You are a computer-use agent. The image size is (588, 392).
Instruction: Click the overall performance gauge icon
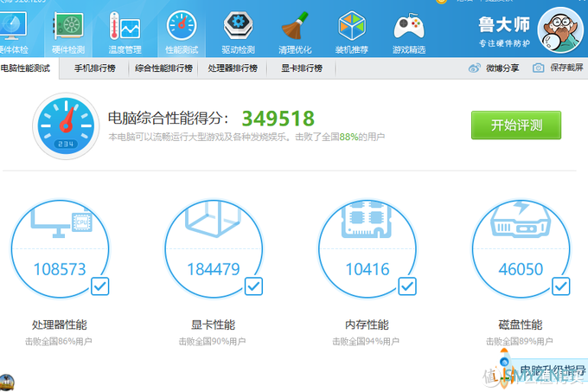click(66, 126)
